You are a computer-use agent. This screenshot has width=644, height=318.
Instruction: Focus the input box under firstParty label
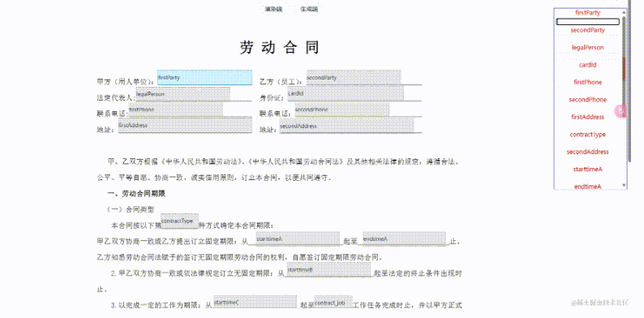(587, 22)
